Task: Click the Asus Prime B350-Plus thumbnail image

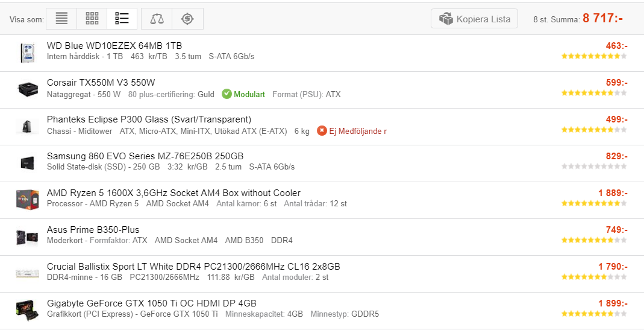Action: pyautogui.click(x=28, y=237)
